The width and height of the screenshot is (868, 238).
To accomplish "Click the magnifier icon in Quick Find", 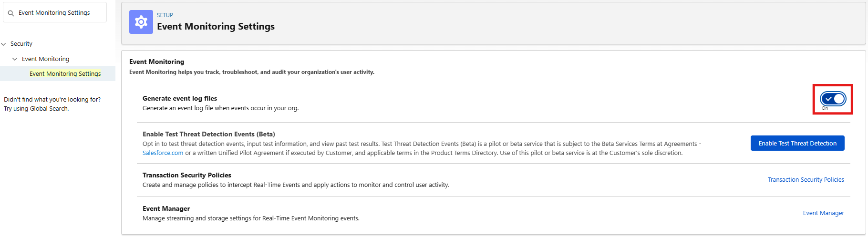I will [11, 13].
